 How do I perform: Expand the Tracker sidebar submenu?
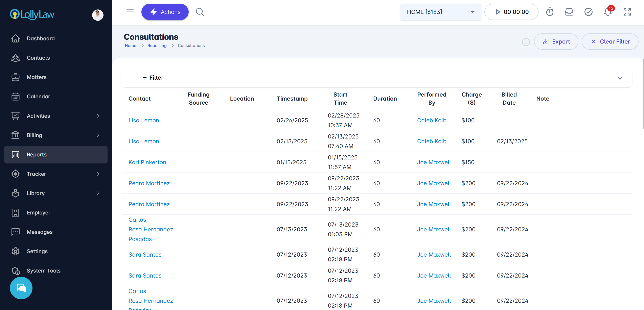point(97,174)
